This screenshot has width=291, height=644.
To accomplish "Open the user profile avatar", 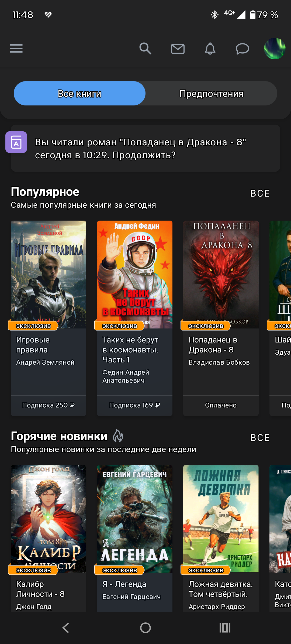I will point(275,49).
